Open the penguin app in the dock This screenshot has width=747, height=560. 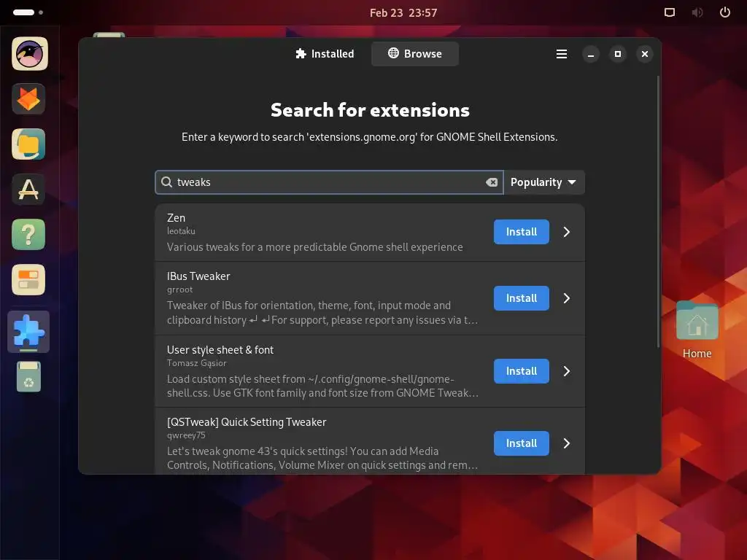29,54
